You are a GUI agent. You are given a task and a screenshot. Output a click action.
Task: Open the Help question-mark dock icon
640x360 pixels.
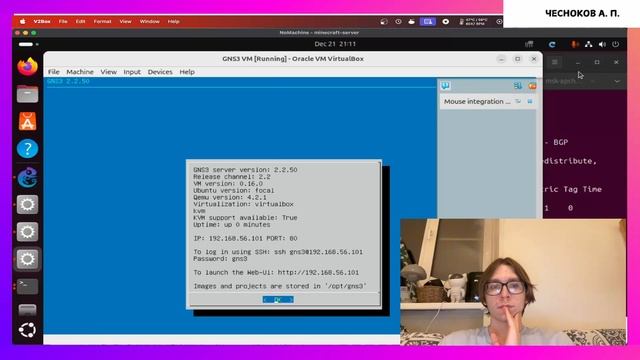click(x=27, y=149)
